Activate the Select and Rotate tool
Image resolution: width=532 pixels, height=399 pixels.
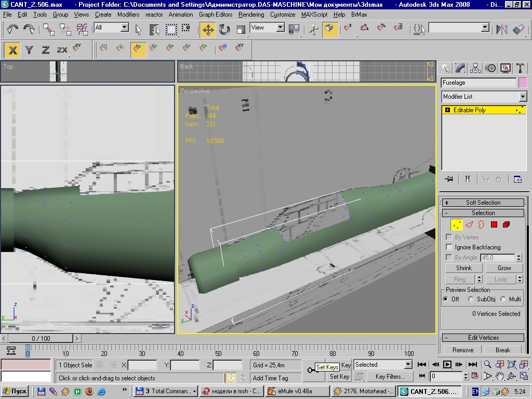click(x=224, y=30)
